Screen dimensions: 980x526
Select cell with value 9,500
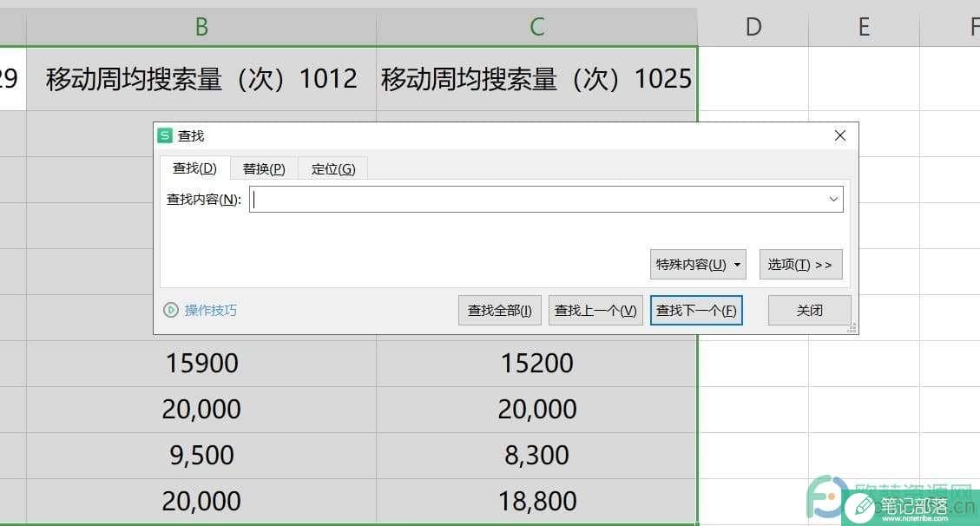click(x=201, y=456)
